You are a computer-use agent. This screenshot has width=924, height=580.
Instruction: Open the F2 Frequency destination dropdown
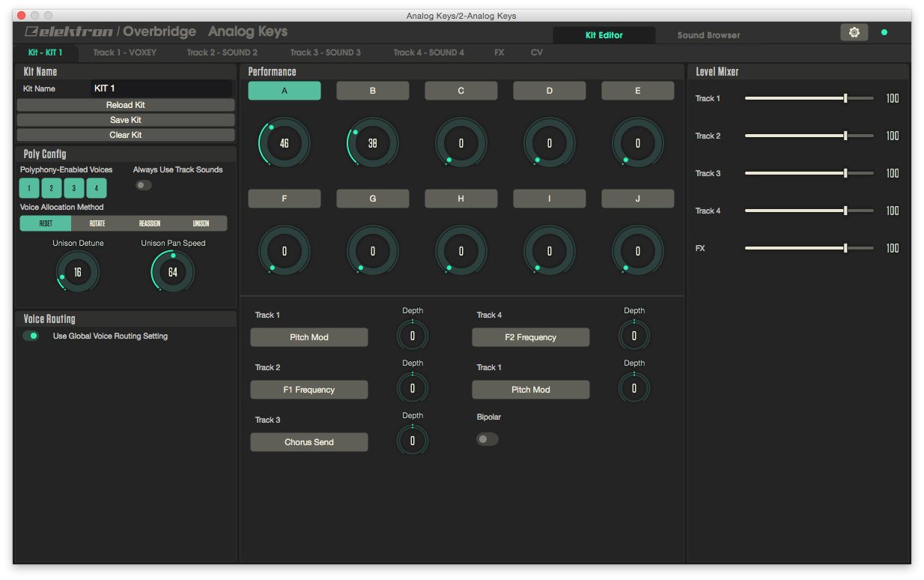coord(531,337)
